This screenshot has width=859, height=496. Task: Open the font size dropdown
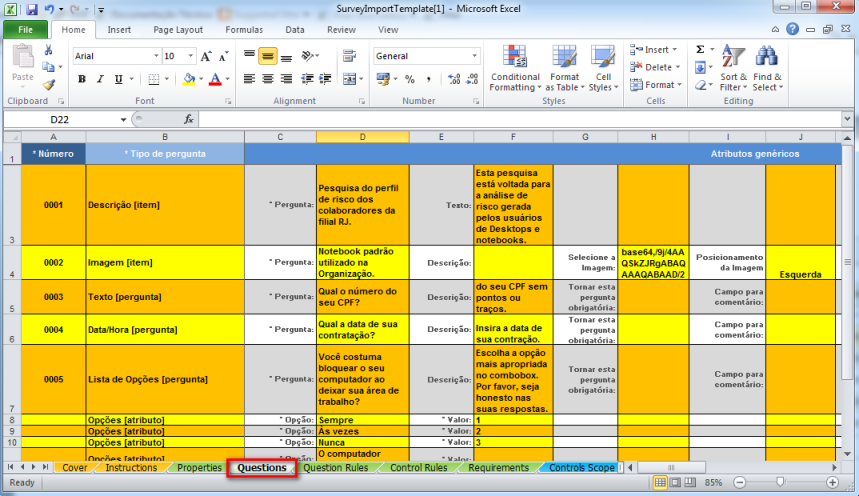point(191,56)
